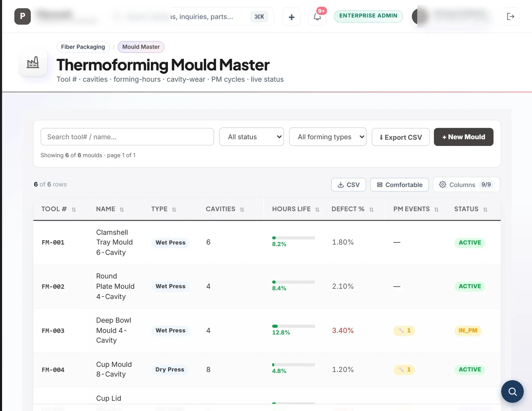
Task: Open the Columns 9/9 selector
Action: click(x=466, y=185)
